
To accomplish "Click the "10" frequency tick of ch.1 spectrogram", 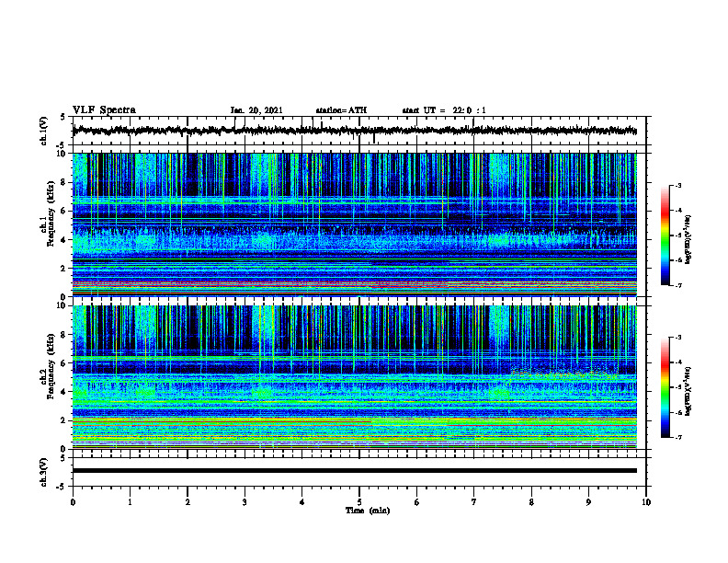I will [63, 154].
